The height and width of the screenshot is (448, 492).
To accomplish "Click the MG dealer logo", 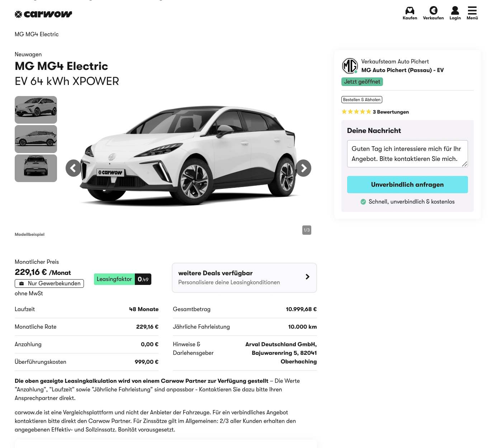I will [x=350, y=66].
